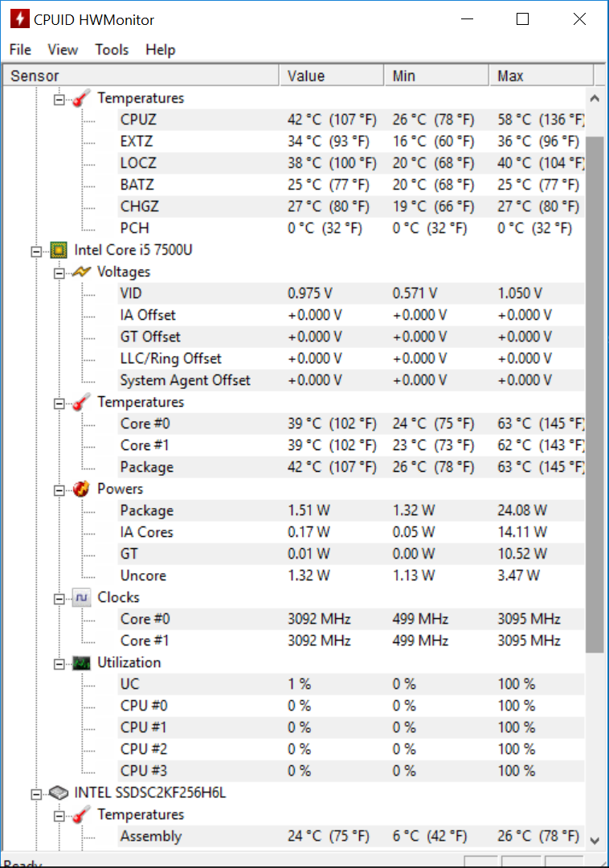
Task: Click the INTEL SSDSC2KF256H6L drive icon
Action: tap(59, 792)
